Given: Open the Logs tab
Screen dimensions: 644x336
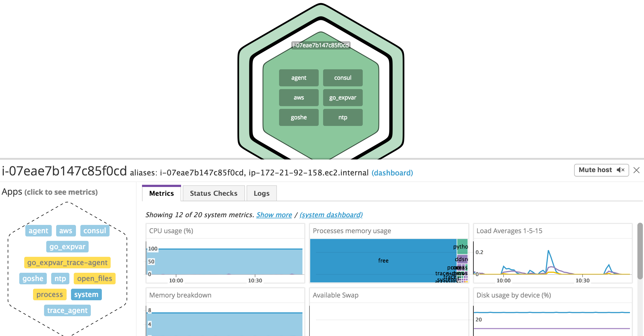Looking at the screenshot, I should pos(261,193).
